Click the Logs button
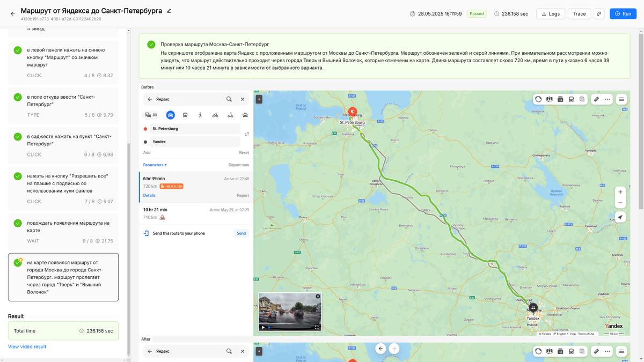Viewport: 644px width, 362px height. click(x=551, y=14)
